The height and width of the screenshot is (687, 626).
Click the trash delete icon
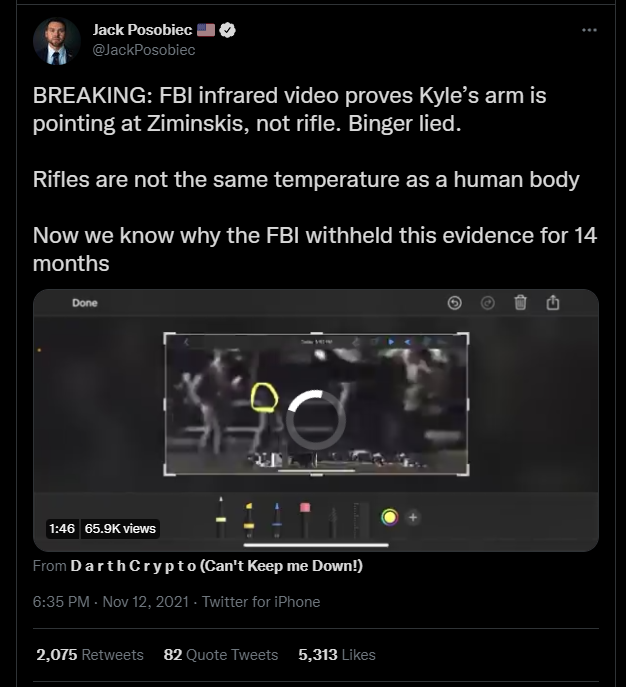click(520, 302)
